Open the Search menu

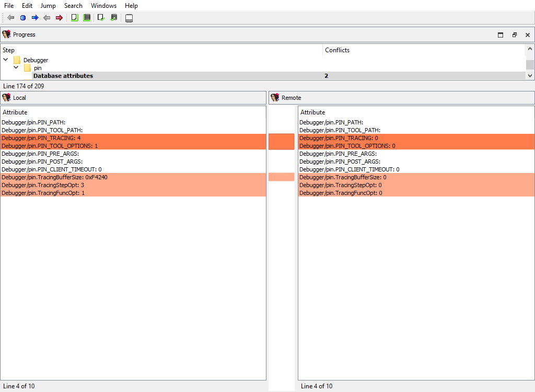click(73, 6)
